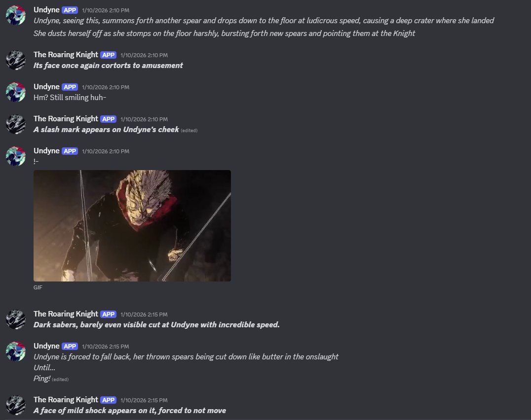
Task: Click the 2:15 PM timestamp on Undyne's message
Action: point(105,347)
